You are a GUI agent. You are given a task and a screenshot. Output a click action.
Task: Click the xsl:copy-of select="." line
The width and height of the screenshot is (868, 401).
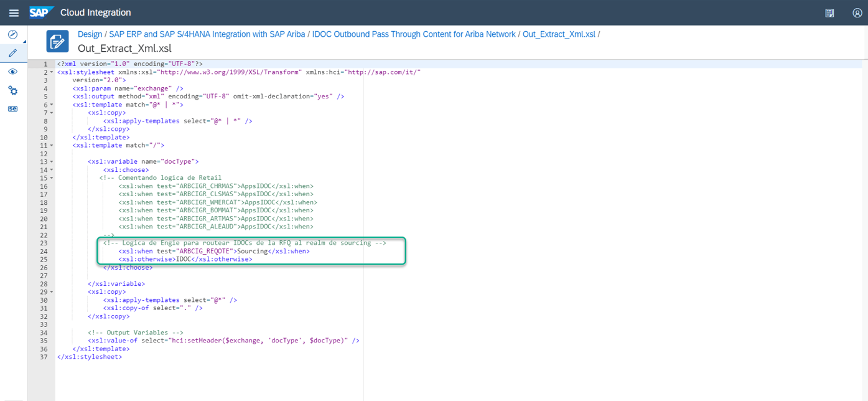tap(152, 308)
